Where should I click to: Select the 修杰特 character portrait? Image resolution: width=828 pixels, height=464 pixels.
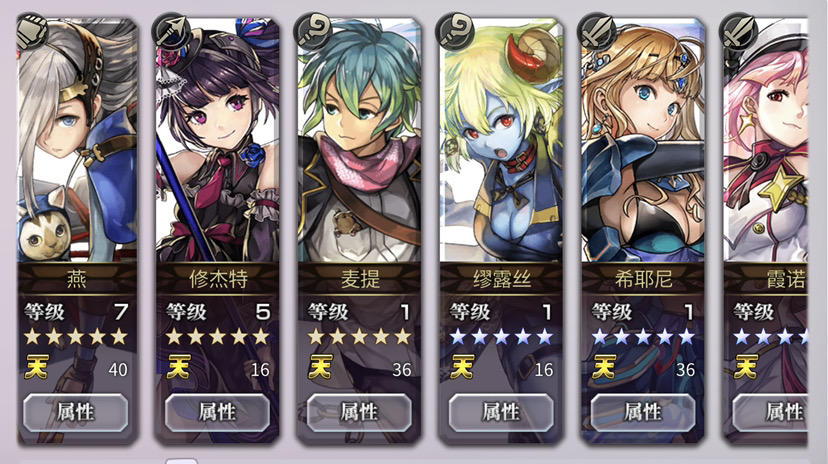(x=218, y=140)
